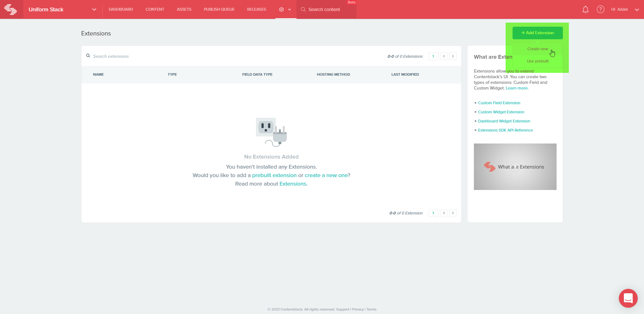Focus the Search content field
This screenshot has width=644, height=314.
point(327,9)
